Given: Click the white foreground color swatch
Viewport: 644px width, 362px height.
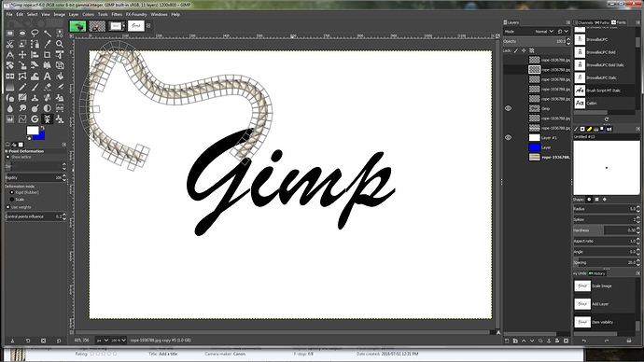Looking at the screenshot, I should (x=32, y=131).
